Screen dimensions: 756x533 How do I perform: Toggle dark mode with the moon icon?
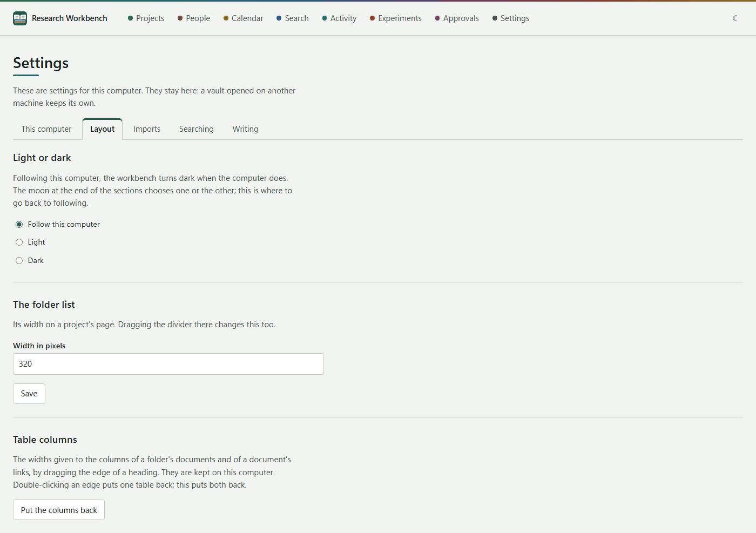(735, 18)
